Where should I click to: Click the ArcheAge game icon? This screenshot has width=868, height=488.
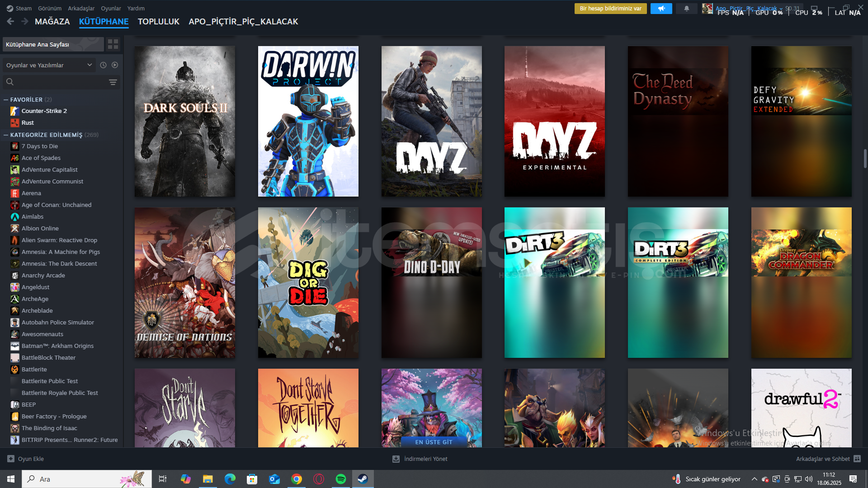coord(15,299)
